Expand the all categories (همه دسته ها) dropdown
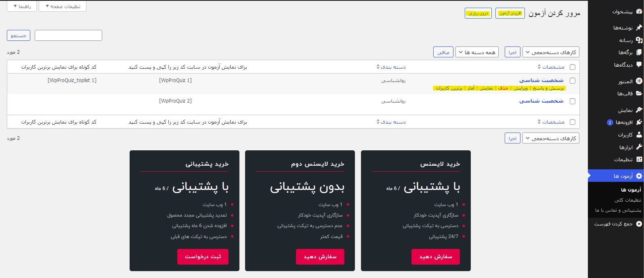Screen dimensions: 644x278 tap(477, 53)
